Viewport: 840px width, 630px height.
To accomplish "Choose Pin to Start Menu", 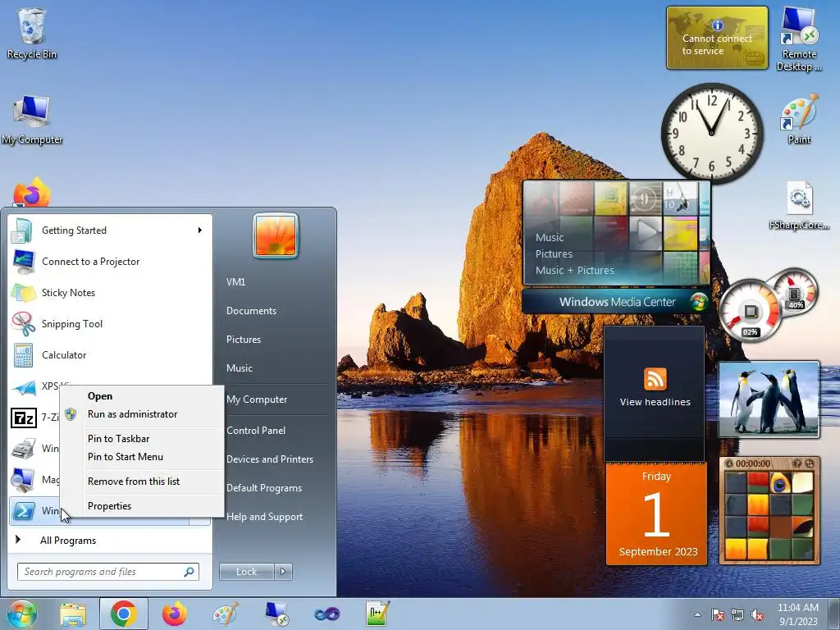I will (x=142, y=457).
